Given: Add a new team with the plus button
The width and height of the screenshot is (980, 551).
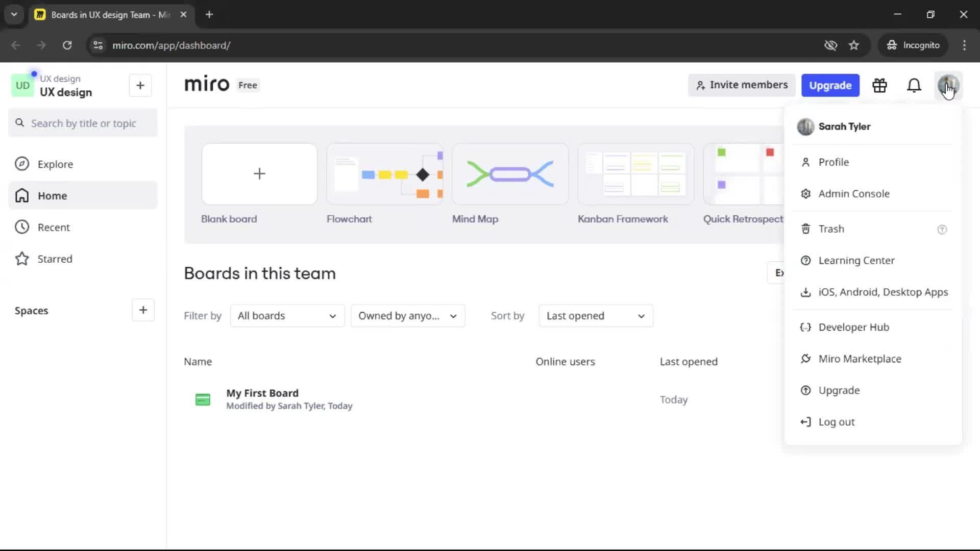Looking at the screenshot, I should pyautogui.click(x=140, y=85).
